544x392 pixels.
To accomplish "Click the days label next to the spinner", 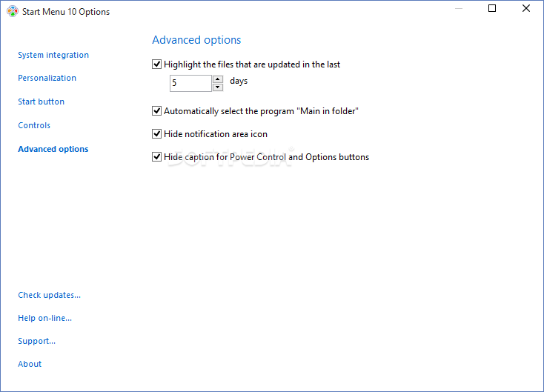I will click(239, 82).
